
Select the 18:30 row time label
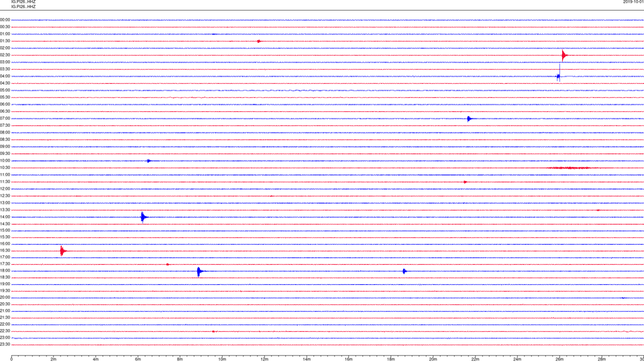(5, 278)
